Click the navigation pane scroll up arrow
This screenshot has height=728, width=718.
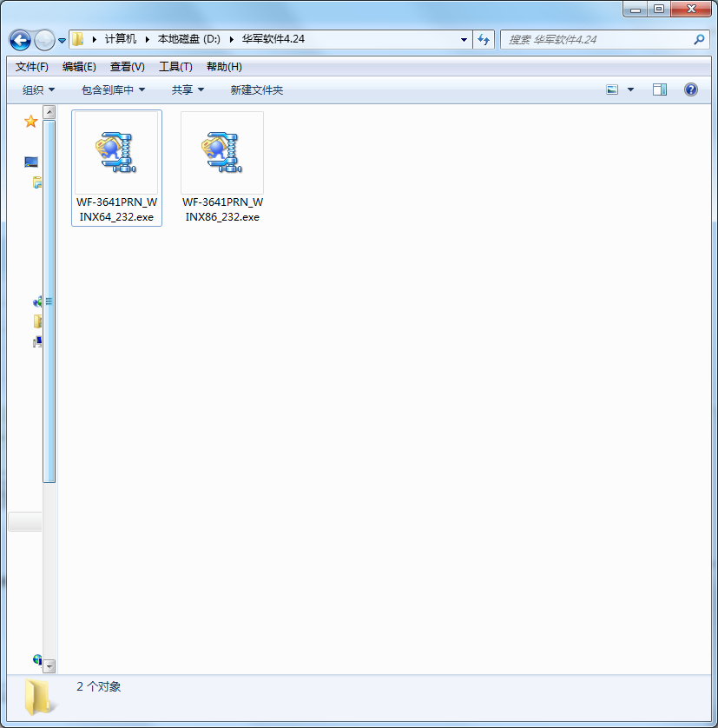click(x=49, y=112)
